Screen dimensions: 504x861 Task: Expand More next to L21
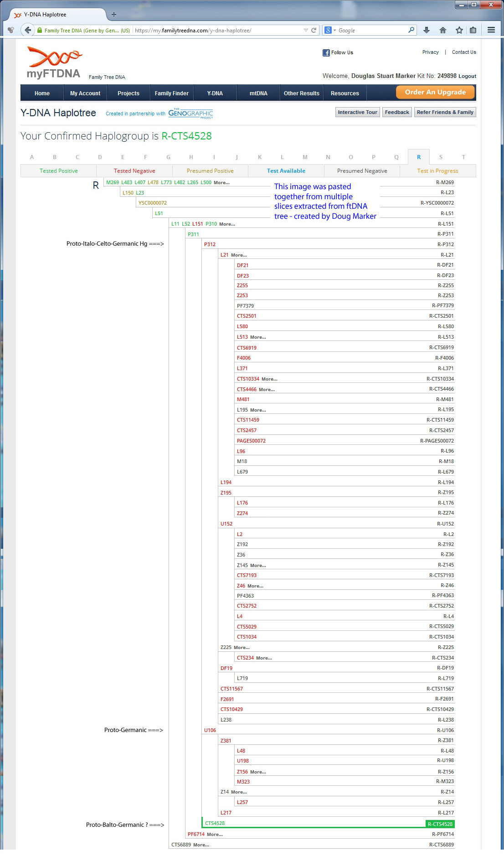[x=239, y=255]
